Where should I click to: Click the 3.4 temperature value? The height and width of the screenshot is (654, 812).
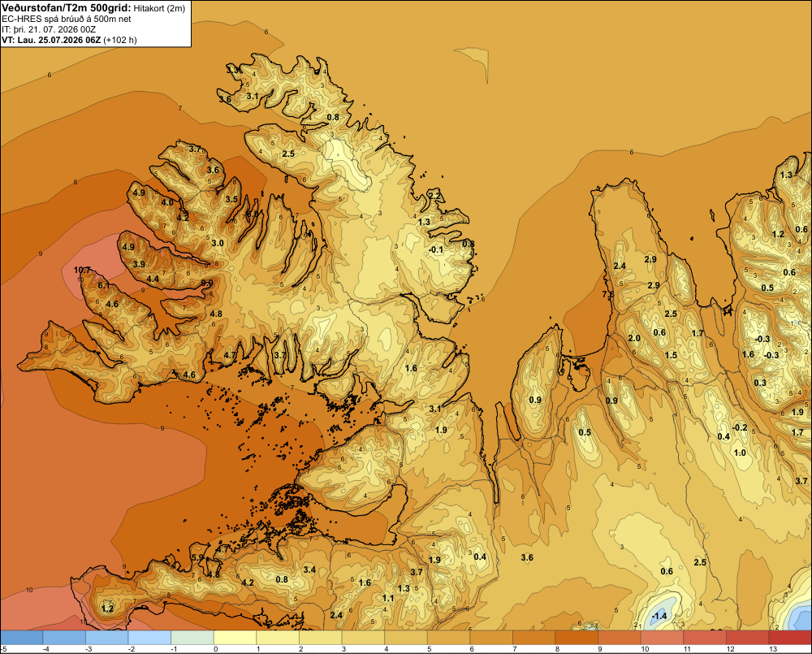tap(309, 570)
